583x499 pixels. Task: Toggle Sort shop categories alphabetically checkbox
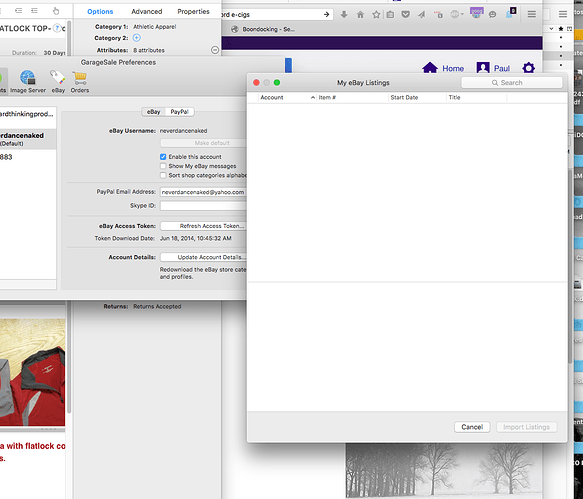coord(163,175)
